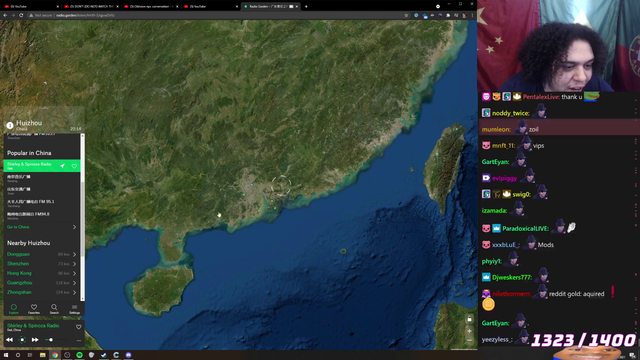This screenshot has height=360, width=640.
Task: Select the station ending in FM94.8
Action: (42, 215)
